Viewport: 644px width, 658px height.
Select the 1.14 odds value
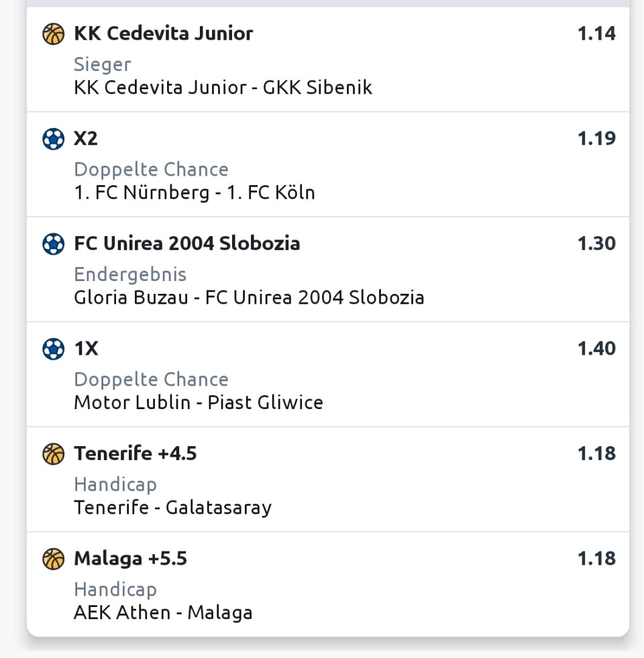tap(596, 34)
